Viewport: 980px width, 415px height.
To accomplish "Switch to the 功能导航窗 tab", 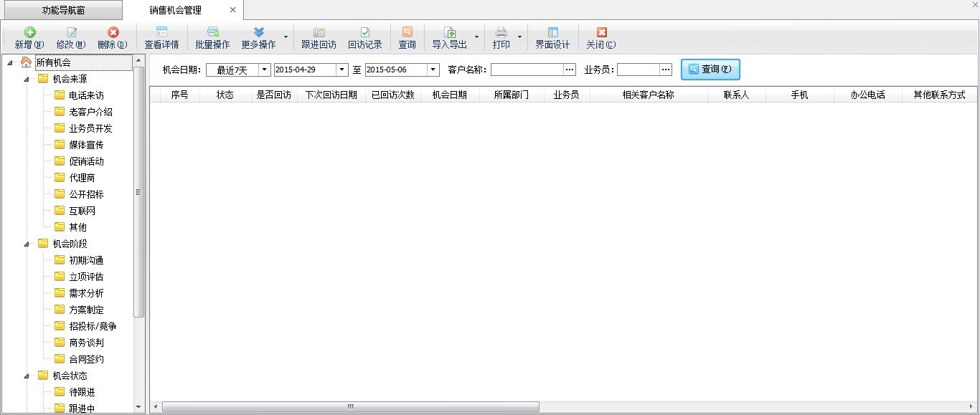I will tap(61, 10).
